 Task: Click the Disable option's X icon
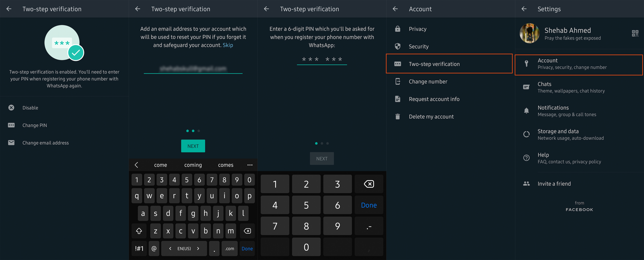pyautogui.click(x=11, y=108)
